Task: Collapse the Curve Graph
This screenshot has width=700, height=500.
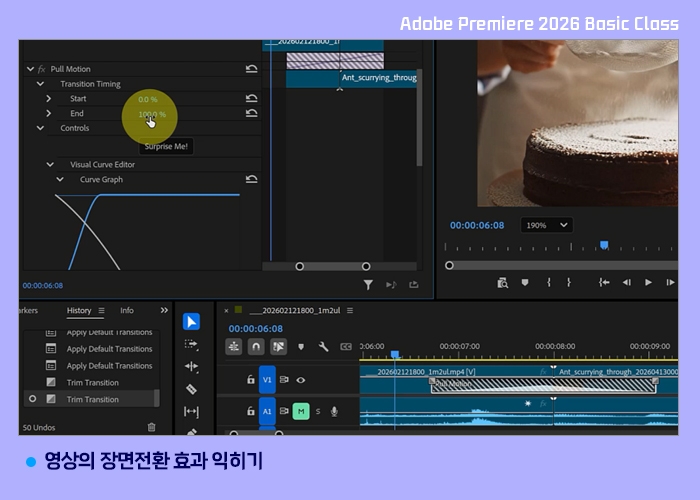Action: (x=60, y=179)
